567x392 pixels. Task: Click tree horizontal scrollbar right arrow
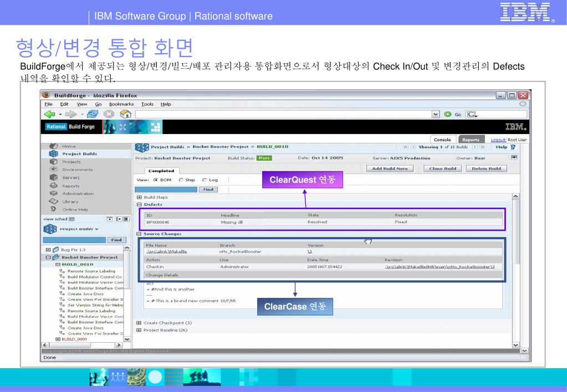click(118, 345)
